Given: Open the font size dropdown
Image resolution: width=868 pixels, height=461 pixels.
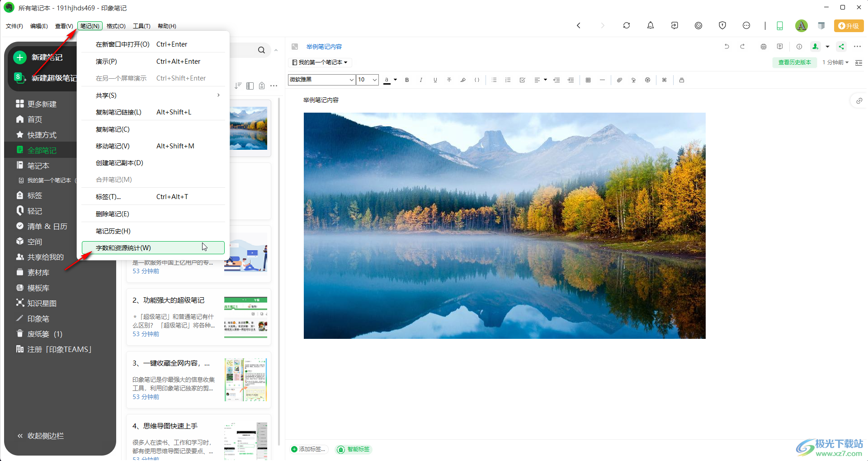Looking at the screenshot, I should (x=368, y=80).
